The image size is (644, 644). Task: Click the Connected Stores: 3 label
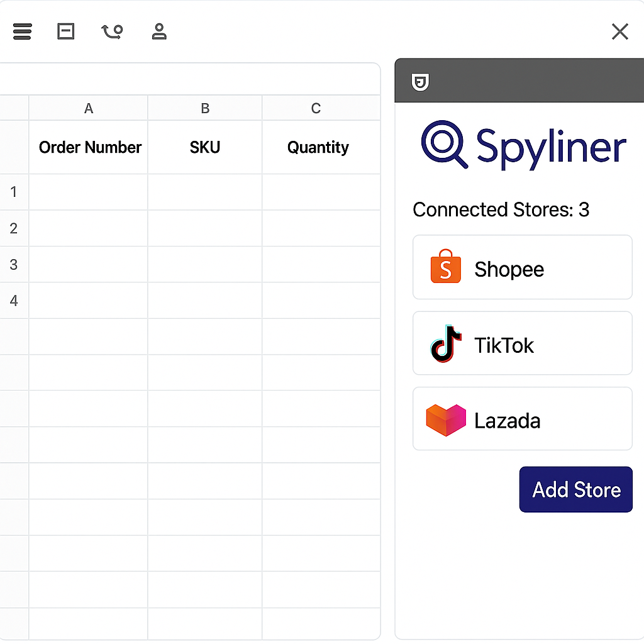[x=501, y=209]
